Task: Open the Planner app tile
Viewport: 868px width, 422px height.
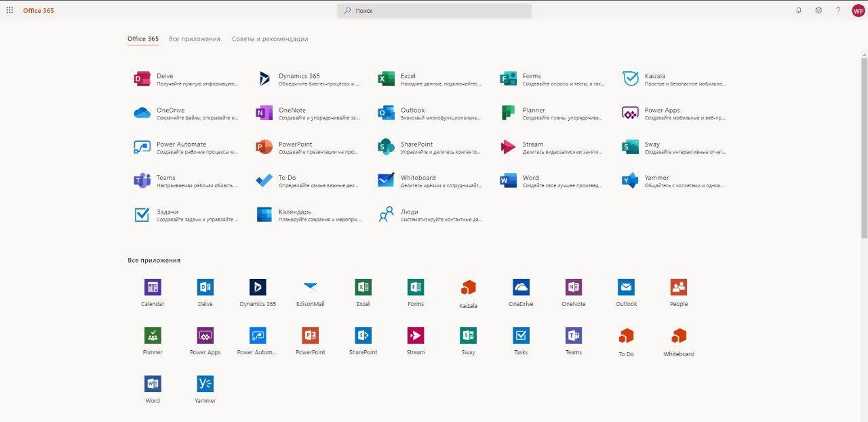Action: 553,113
